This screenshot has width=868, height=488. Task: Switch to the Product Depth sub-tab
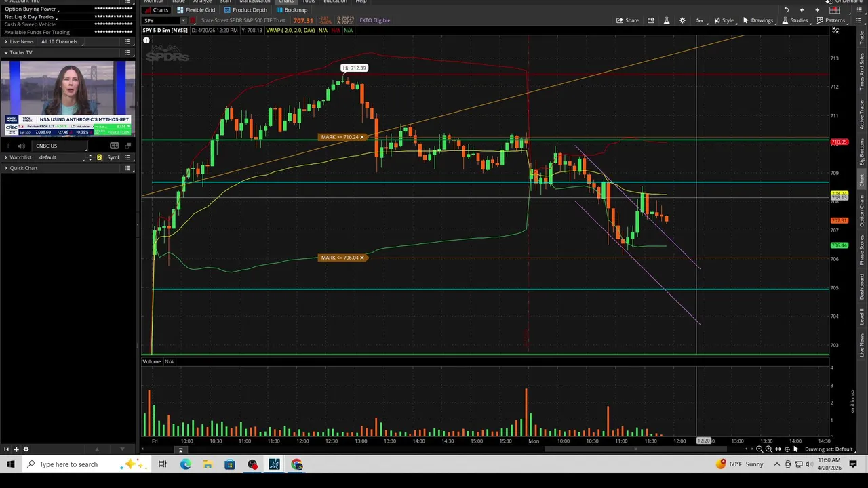pyautogui.click(x=245, y=10)
